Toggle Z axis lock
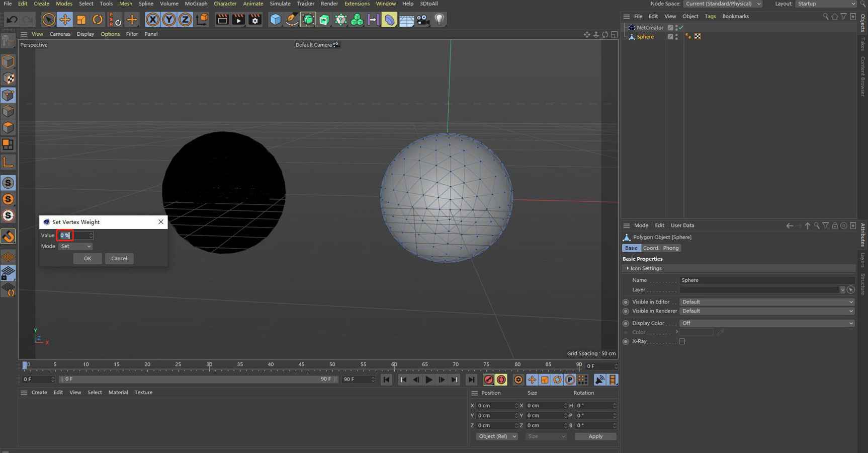 click(185, 20)
